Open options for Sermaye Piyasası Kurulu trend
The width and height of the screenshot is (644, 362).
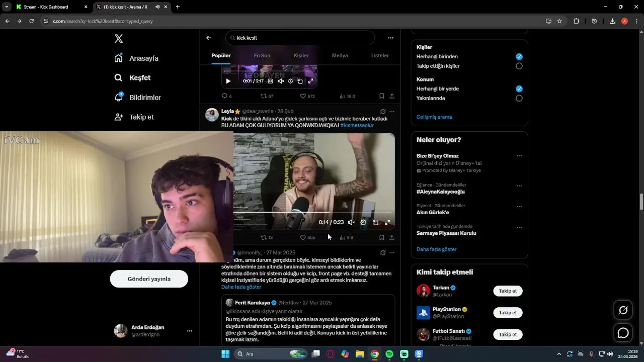pos(519,227)
